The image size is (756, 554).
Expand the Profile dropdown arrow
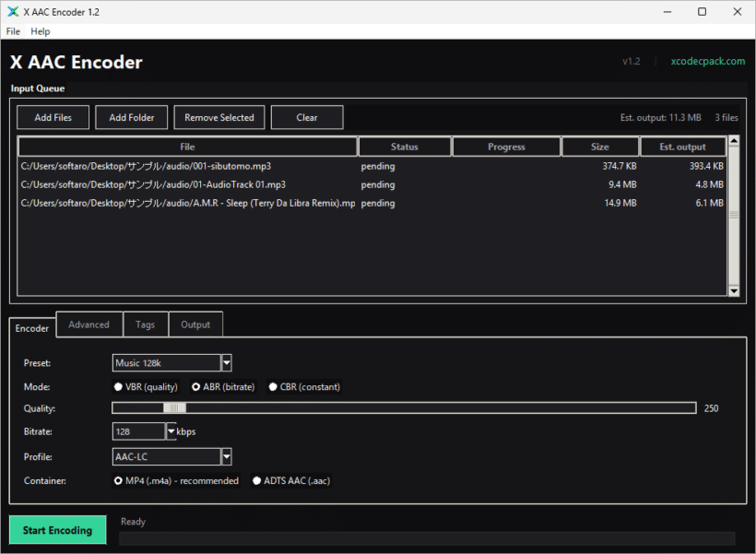(x=227, y=456)
